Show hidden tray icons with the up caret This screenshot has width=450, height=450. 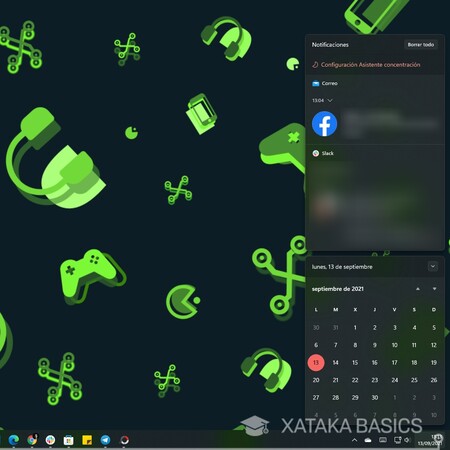click(354, 440)
